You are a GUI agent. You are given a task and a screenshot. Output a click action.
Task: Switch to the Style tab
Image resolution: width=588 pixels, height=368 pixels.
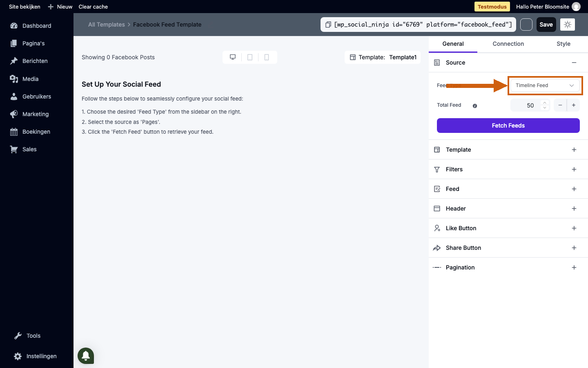pos(563,44)
